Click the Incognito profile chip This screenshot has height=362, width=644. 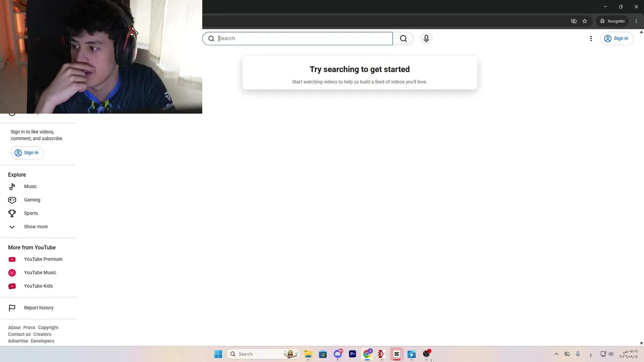pos(612,21)
